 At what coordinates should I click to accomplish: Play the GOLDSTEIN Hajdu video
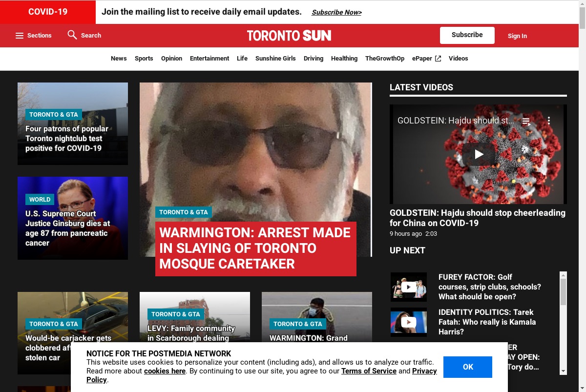(x=479, y=154)
